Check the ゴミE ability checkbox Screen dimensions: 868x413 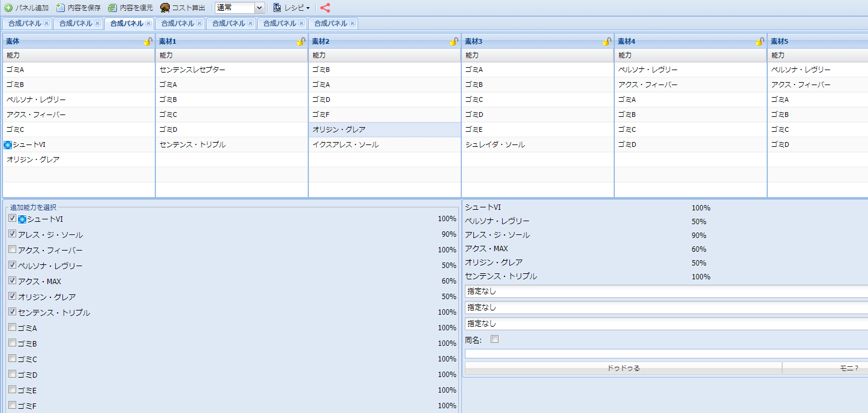(x=12, y=390)
